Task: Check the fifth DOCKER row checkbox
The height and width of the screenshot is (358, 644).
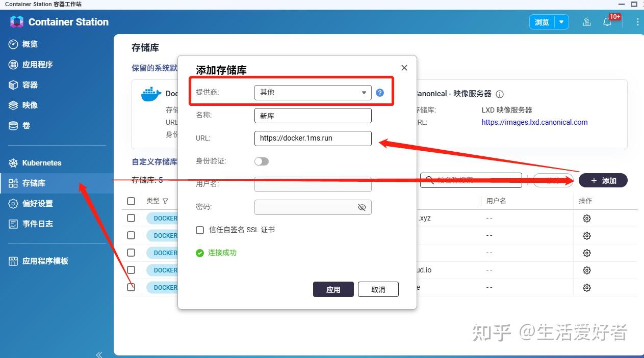Action: pos(131,287)
